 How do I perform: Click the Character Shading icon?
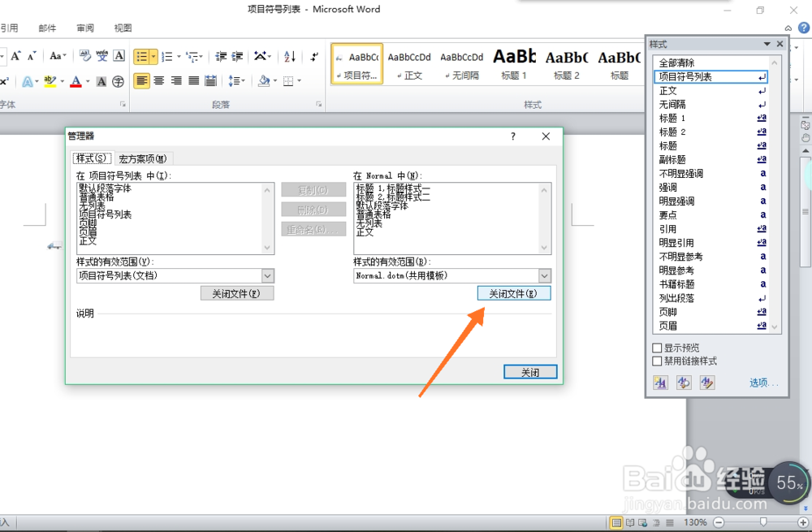click(x=101, y=81)
